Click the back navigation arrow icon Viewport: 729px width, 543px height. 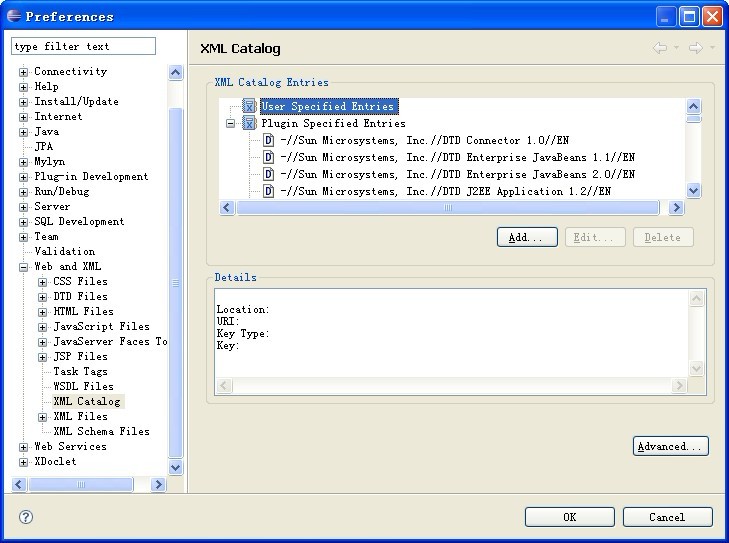660,48
